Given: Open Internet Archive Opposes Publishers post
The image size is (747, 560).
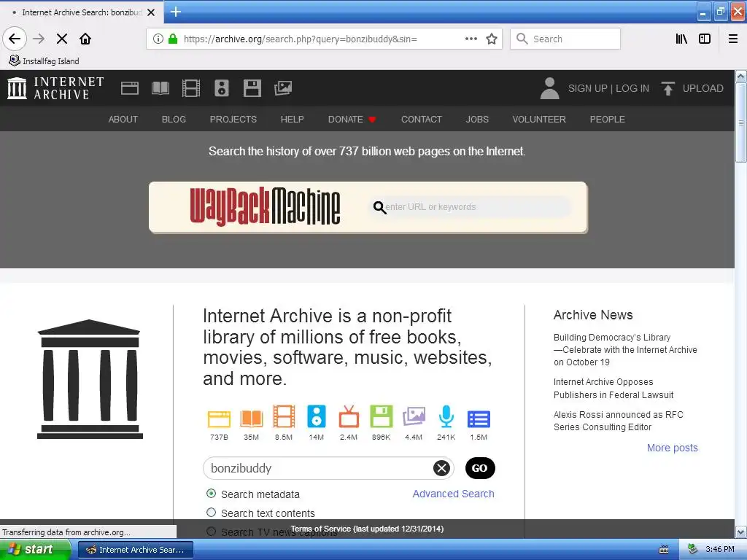Looking at the screenshot, I should coord(613,388).
